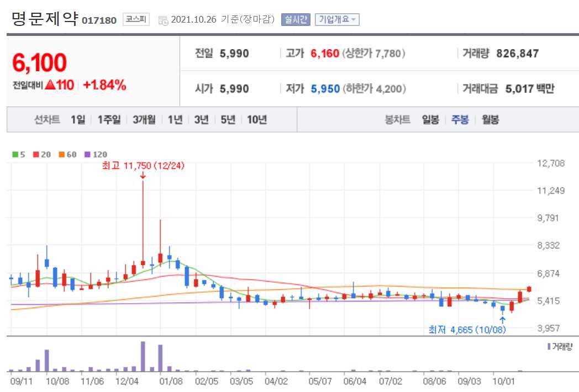Click the 10/01 date axis label
The height and width of the screenshot is (392, 579).
504,382
